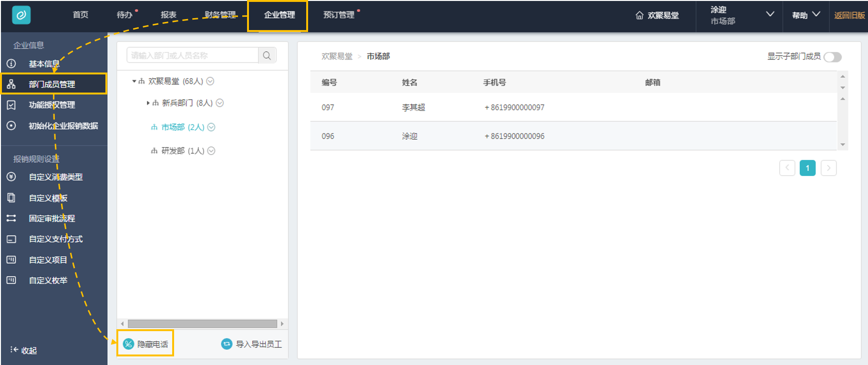Open options dropdown for 市场部 (2人)
The width and height of the screenshot is (868, 365).
[x=211, y=127]
